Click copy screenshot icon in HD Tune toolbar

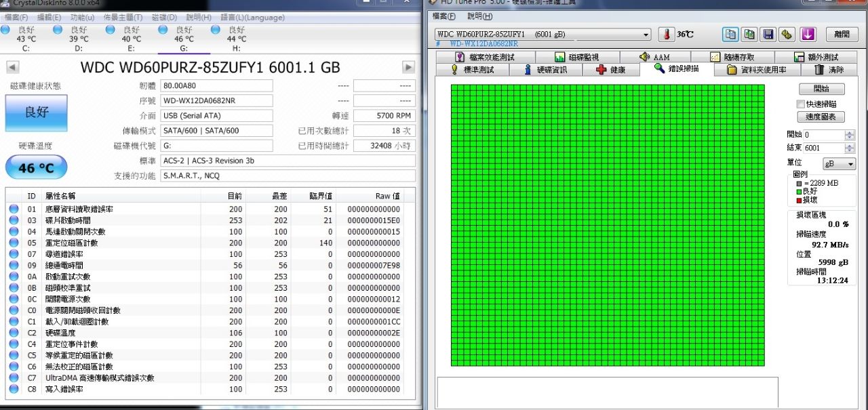(x=749, y=34)
